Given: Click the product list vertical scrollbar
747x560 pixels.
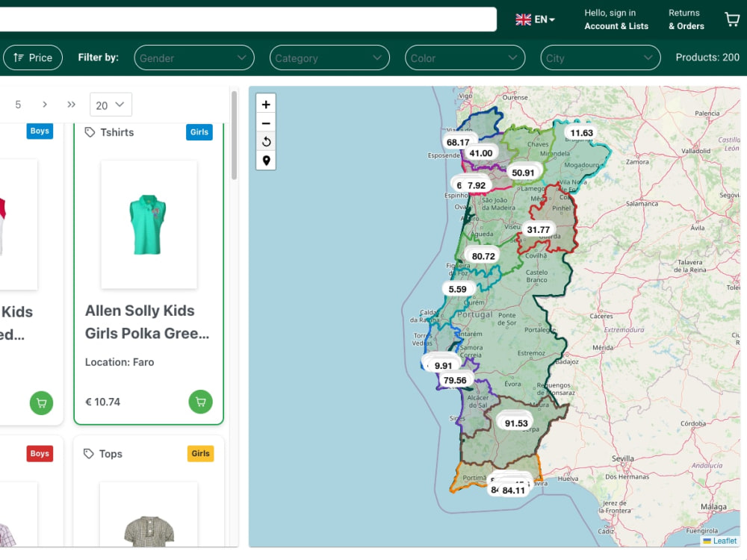Looking at the screenshot, I should point(234,136).
